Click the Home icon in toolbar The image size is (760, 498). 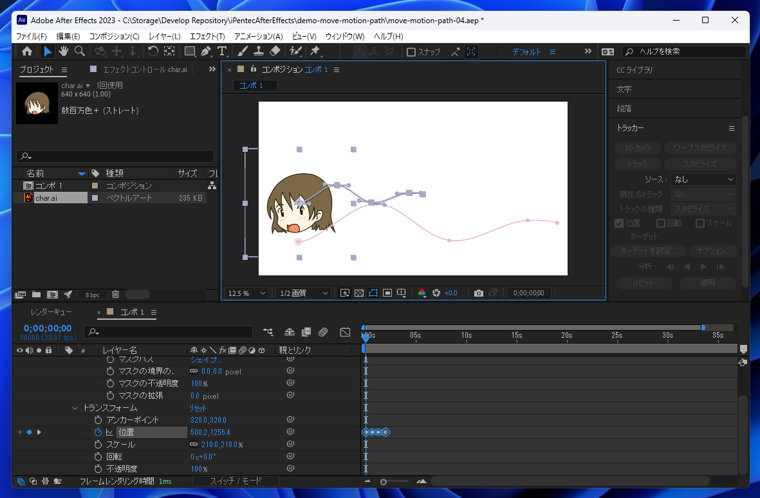pos(26,51)
